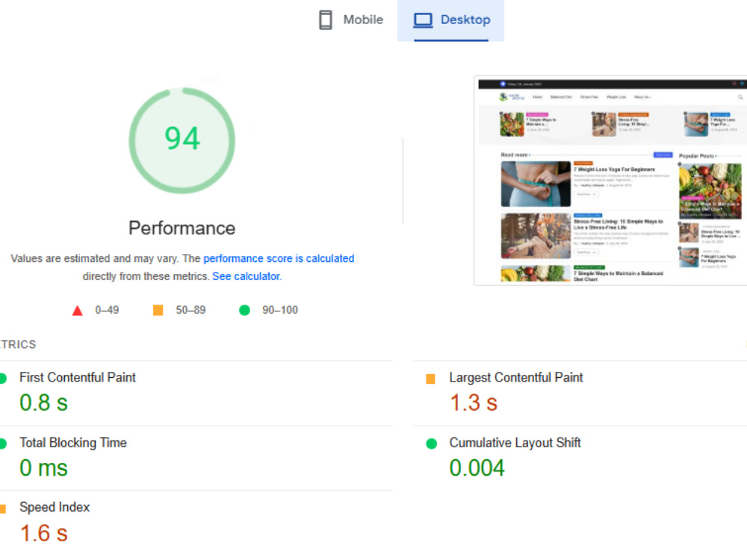747x560 pixels.
Task: Select the Desktop tab
Action: 450,20
